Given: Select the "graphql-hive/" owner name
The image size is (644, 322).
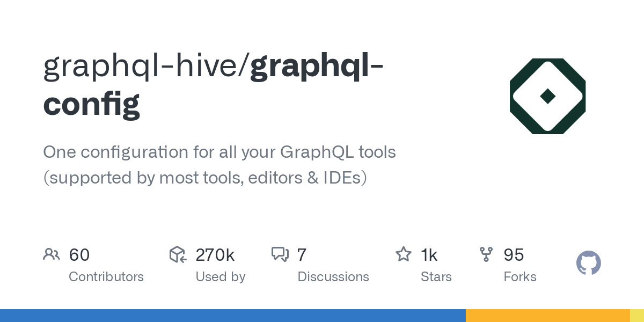Looking at the screenshot, I should point(146,65).
